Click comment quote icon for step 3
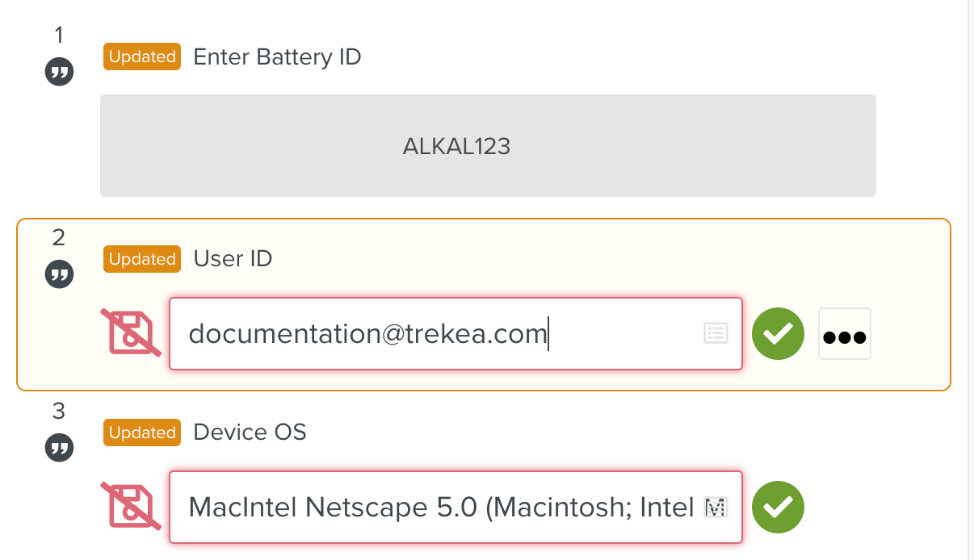The height and width of the screenshot is (560, 974). tap(59, 448)
